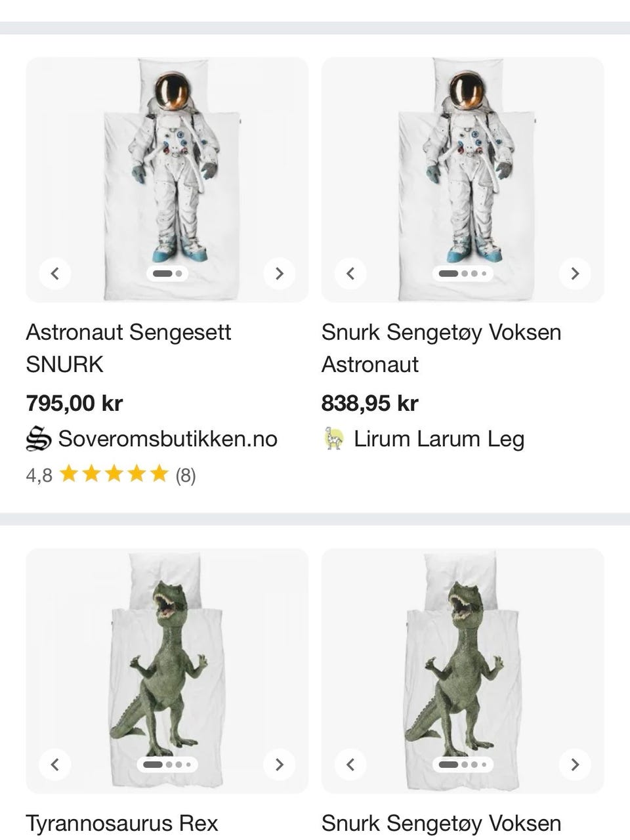The width and height of the screenshot is (630, 840).
Task: Click the Soveromsbutikken.no store logo icon
Action: coord(39,439)
